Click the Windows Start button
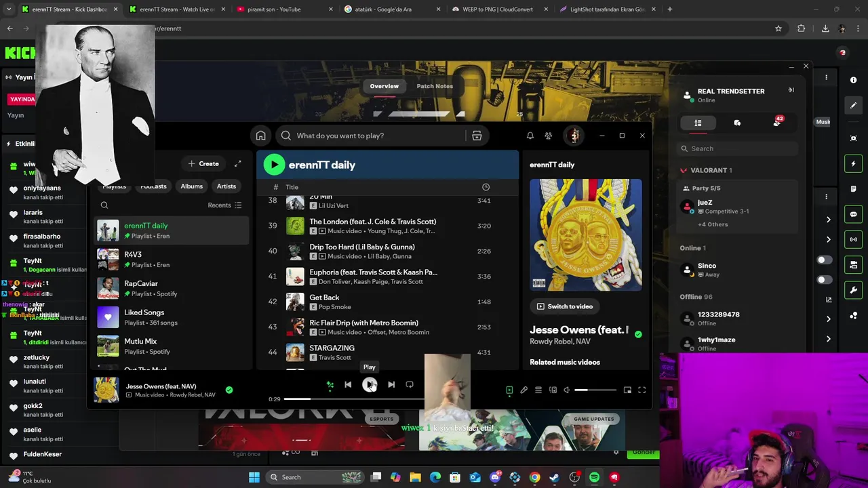Viewport: 868px width, 488px height. (x=254, y=477)
